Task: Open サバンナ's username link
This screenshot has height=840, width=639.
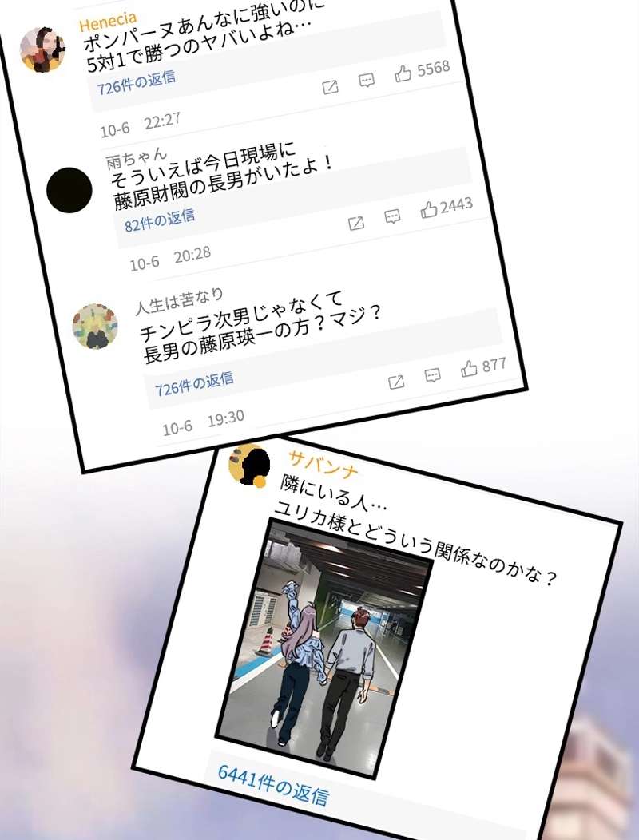Action: coord(323,464)
